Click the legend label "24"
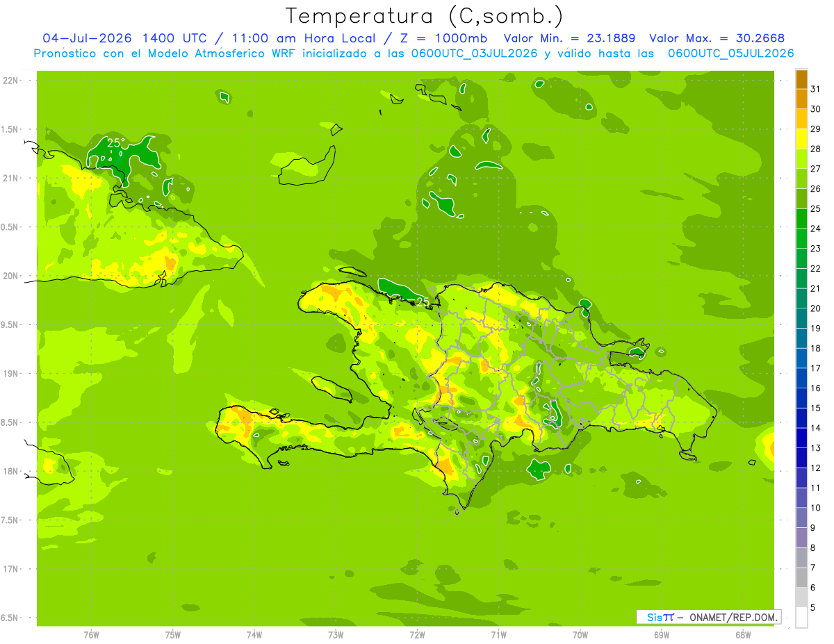 (816, 229)
